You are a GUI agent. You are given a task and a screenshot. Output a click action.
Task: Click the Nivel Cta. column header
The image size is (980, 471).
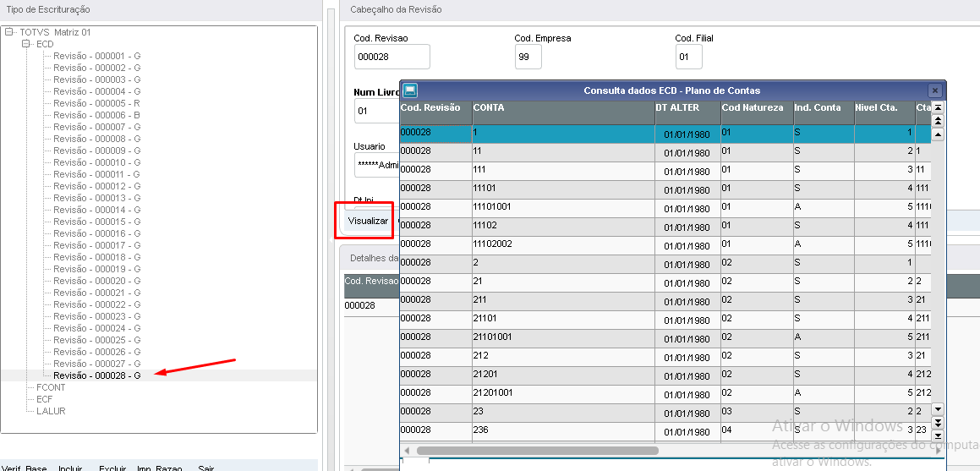[x=884, y=112]
